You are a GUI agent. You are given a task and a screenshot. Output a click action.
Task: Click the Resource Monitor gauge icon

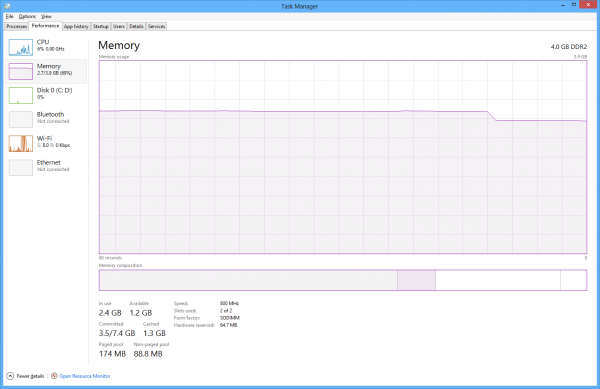[54, 376]
